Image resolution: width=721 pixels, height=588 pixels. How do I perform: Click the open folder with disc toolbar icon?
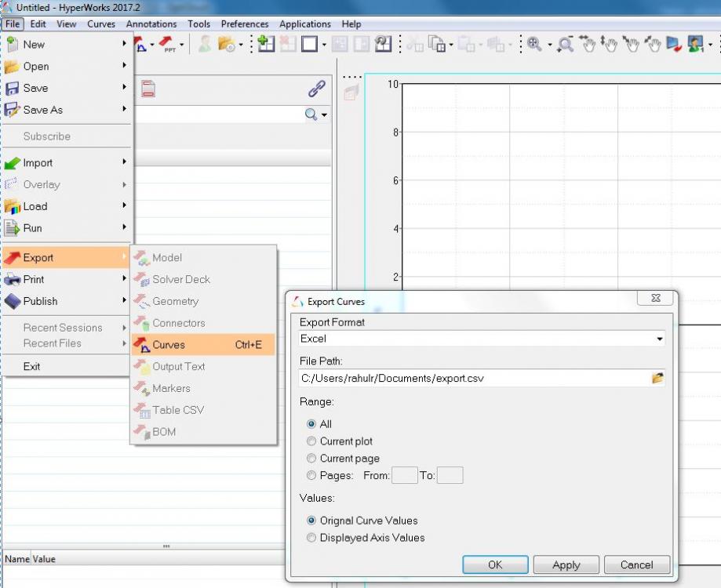click(226, 44)
